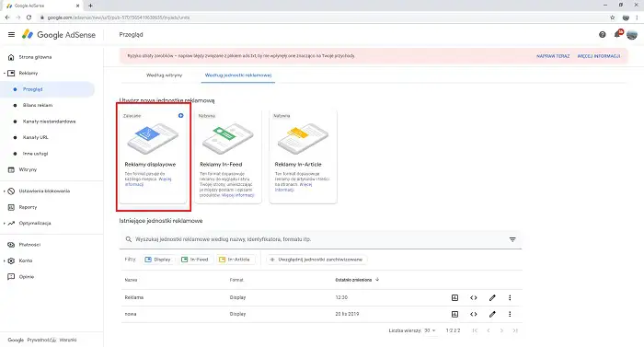Screen dimensions: 644x347
Task: Preview the nowa ad unit
Action: (454, 314)
